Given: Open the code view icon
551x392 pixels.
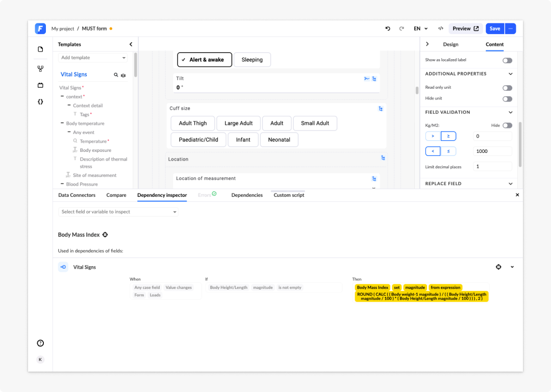Looking at the screenshot, I should coord(441,29).
